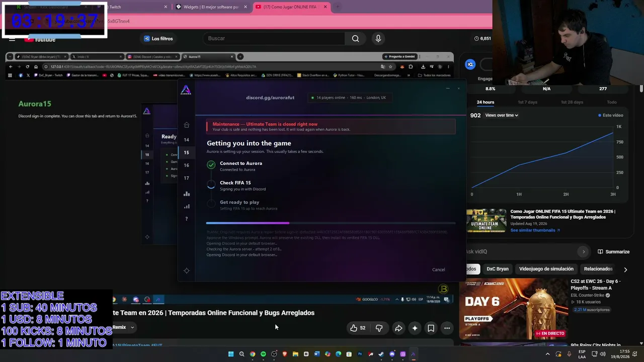Screen dimensions: 644x362
Task: Start YouTube voice search with microphone
Action: pyautogui.click(x=378, y=39)
